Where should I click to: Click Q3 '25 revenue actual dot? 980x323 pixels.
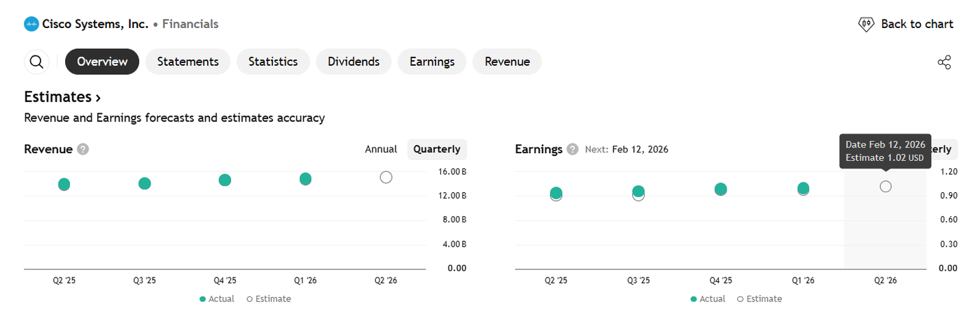pyautogui.click(x=144, y=183)
